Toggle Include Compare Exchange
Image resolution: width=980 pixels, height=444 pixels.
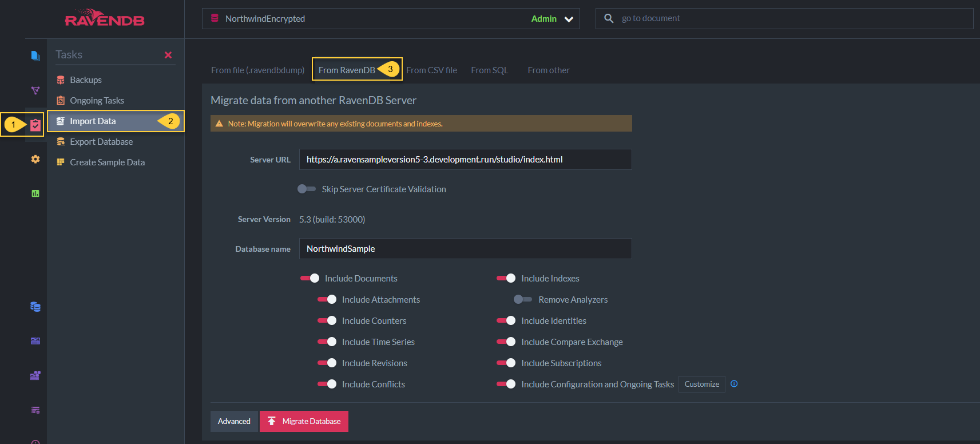point(506,342)
